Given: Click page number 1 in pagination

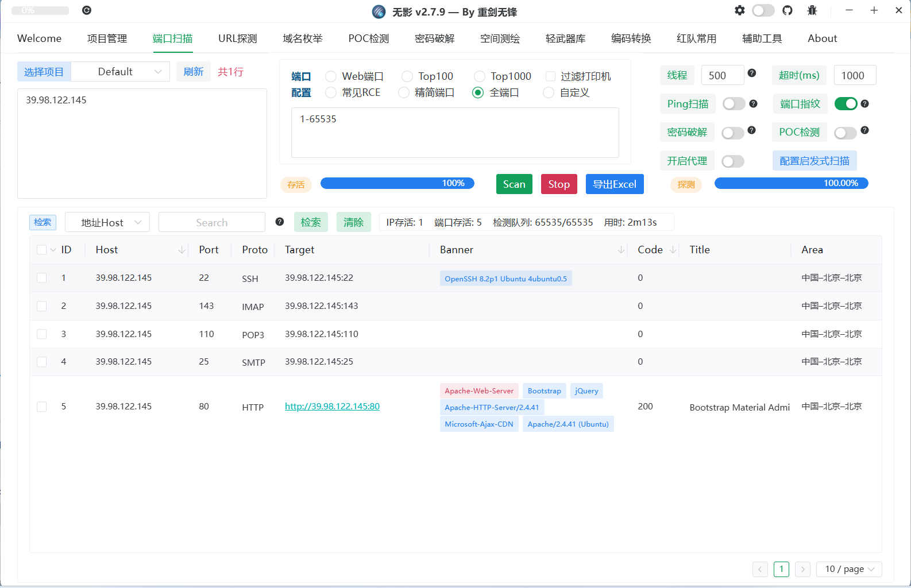Looking at the screenshot, I should pos(781,569).
